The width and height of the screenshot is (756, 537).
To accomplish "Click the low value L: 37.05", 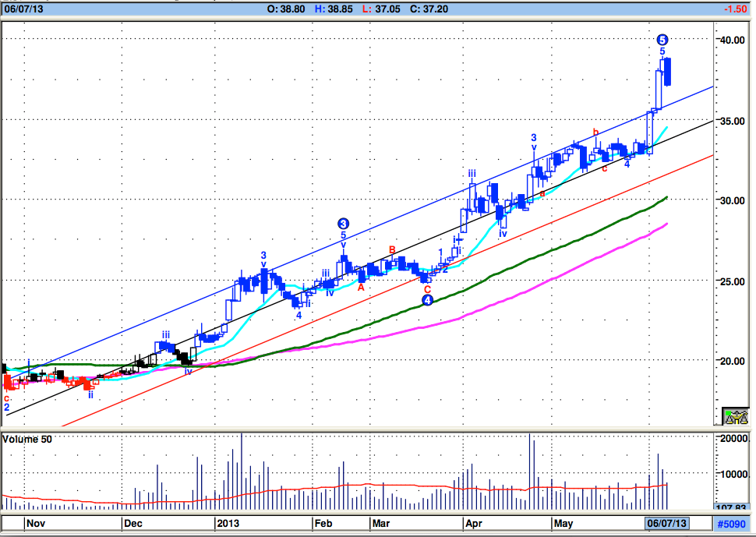I will coord(381,9).
